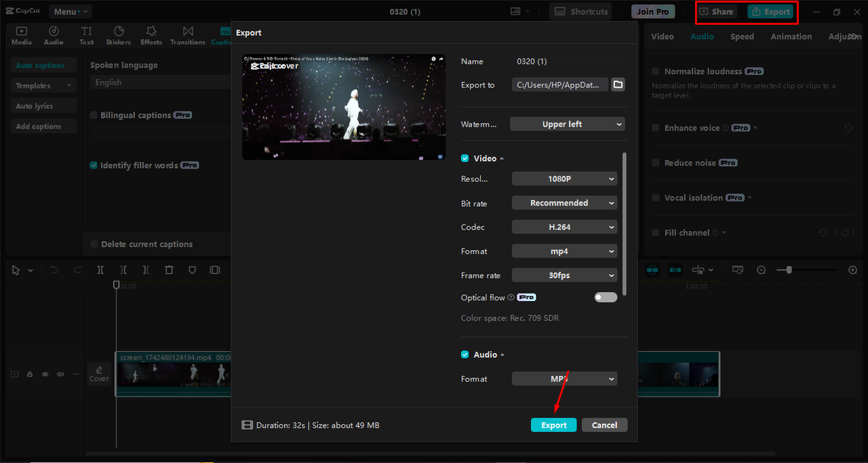The image size is (868, 463).
Task: Click the Export button in the dialog
Action: point(553,424)
